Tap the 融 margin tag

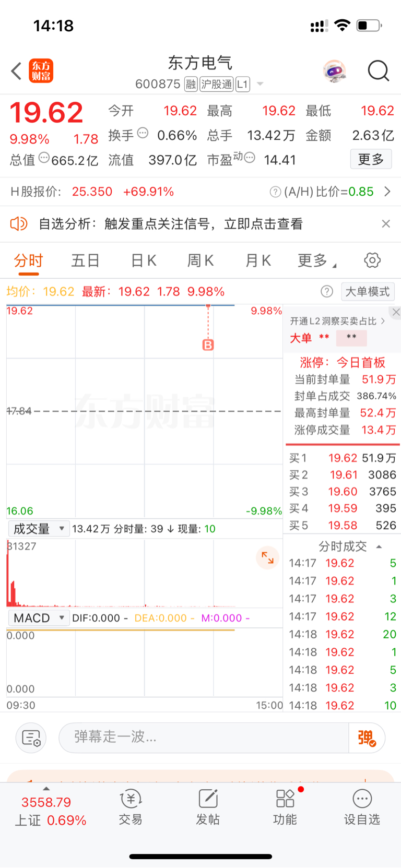pos(191,84)
